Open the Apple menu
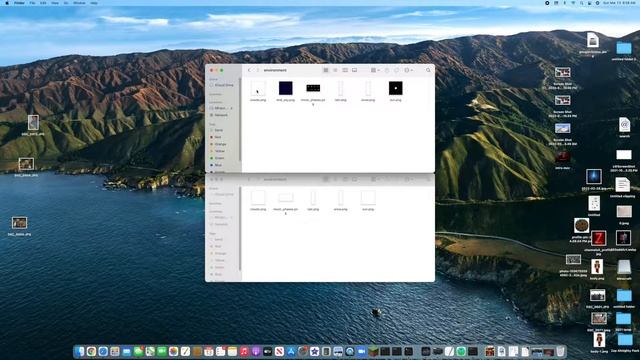This screenshot has width=640, height=360. (x=7, y=3)
